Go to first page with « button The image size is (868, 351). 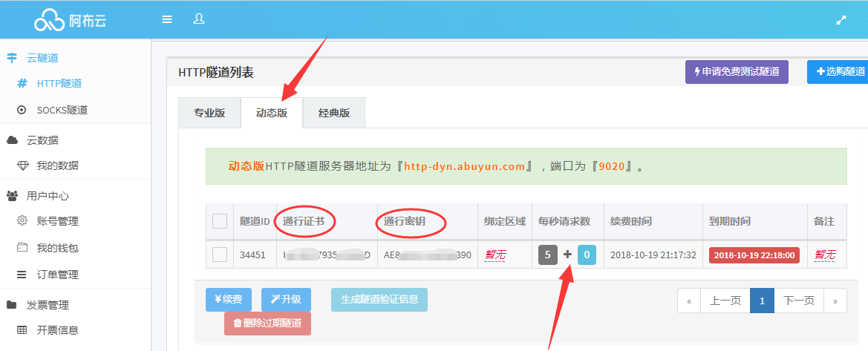(x=689, y=301)
